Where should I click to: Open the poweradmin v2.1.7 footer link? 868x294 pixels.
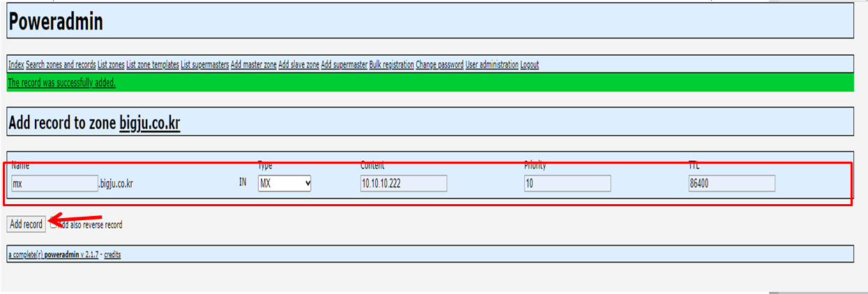[54, 255]
